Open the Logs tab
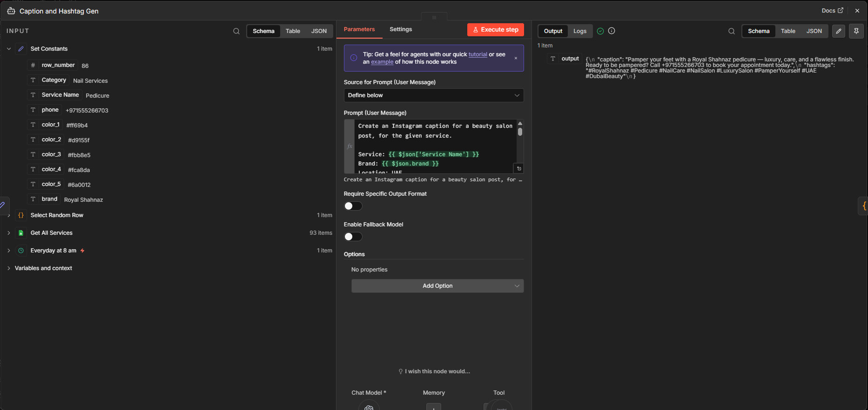Image resolution: width=868 pixels, height=410 pixels. point(579,31)
